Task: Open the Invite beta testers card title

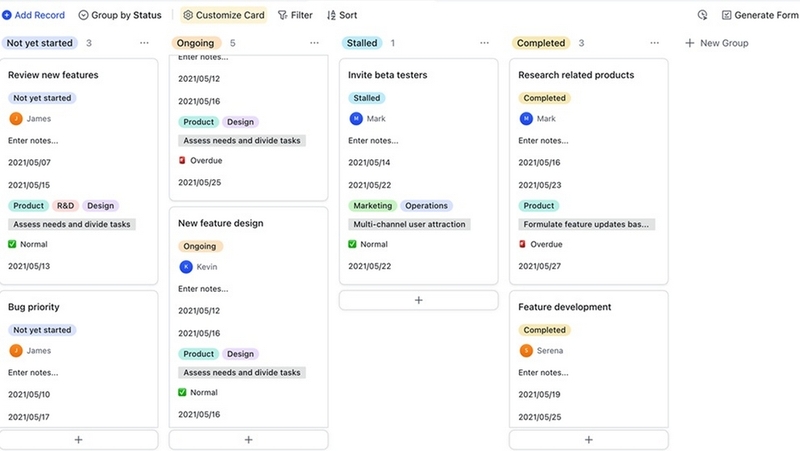Action: (x=388, y=75)
